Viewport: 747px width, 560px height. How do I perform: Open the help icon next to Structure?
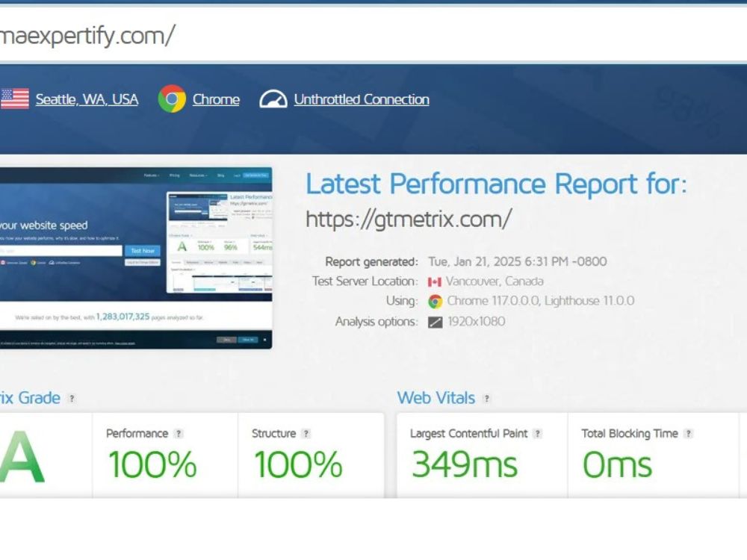(x=306, y=433)
